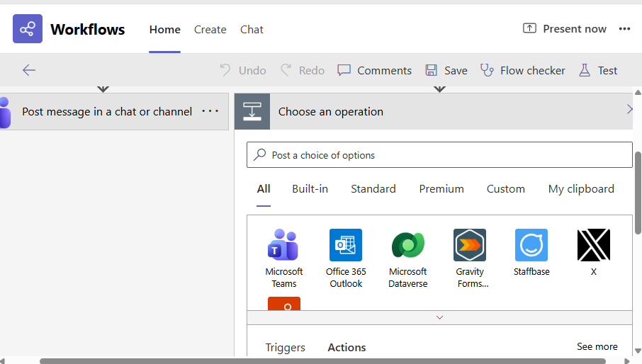Expand the connector list with chevron

[x=439, y=318]
